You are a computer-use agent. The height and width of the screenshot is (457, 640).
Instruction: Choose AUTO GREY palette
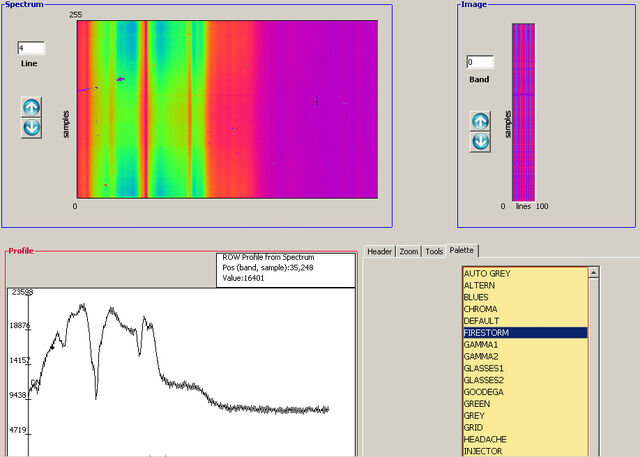point(525,273)
